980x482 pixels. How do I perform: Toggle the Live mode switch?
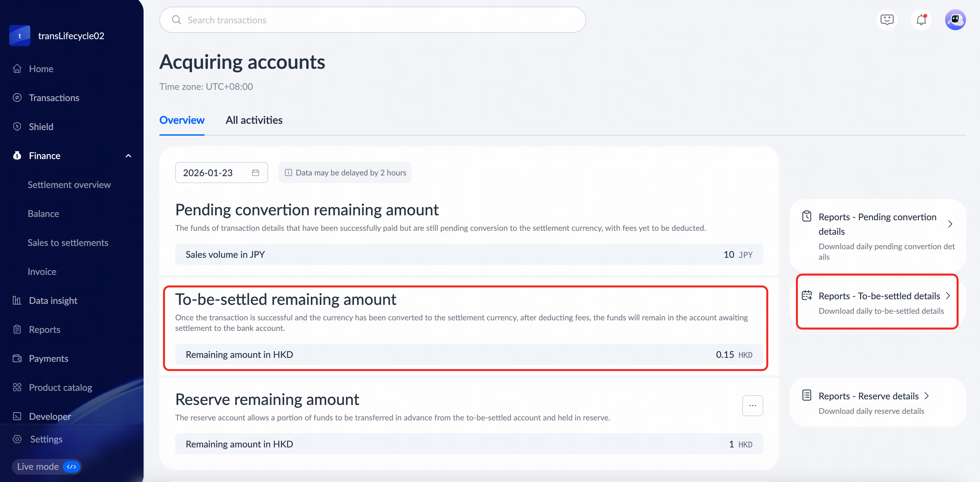click(71, 467)
